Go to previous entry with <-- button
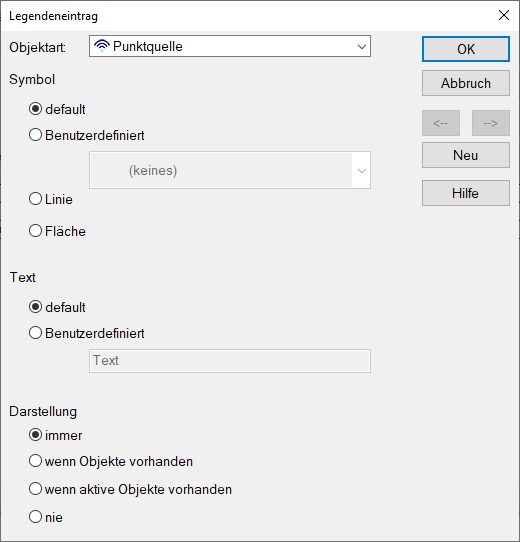This screenshot has width=520, height=542. coord(441,123)
